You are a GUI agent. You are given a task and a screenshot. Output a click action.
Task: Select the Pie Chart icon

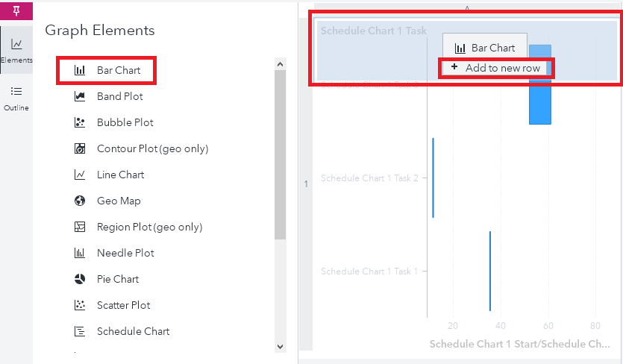(80, 280)
